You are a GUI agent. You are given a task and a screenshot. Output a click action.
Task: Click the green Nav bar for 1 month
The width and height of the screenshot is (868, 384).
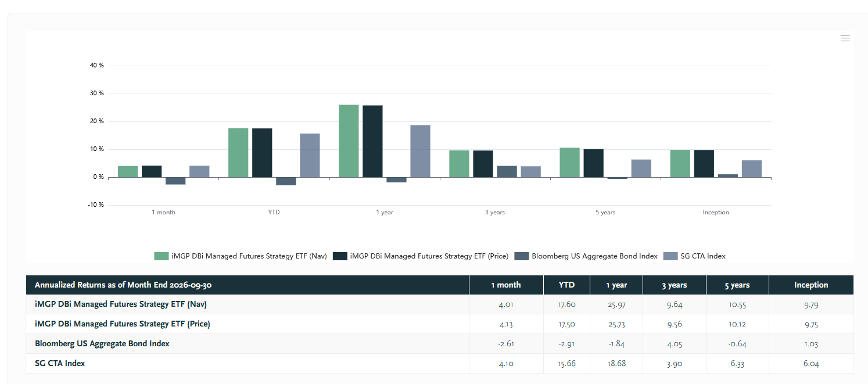[128, 172]
